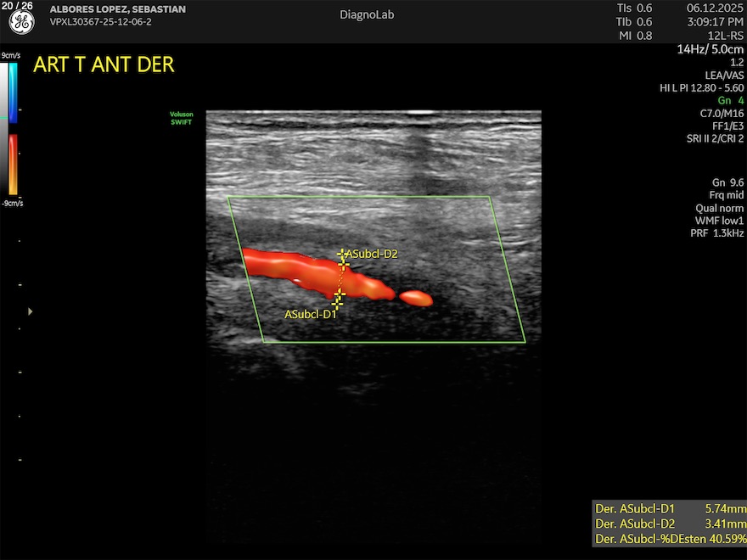Click the GE logo icon
Screen dimensions: 747x560
[x=21, y=23]
